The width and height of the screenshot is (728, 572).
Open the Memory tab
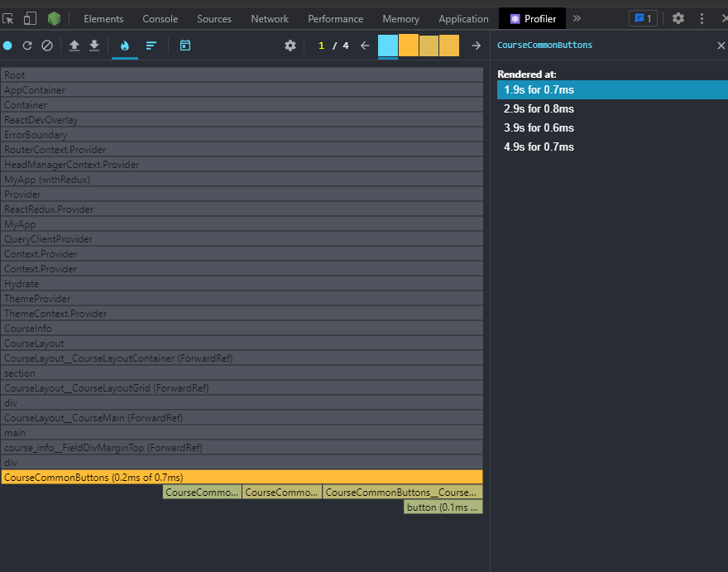click(400, 19)
